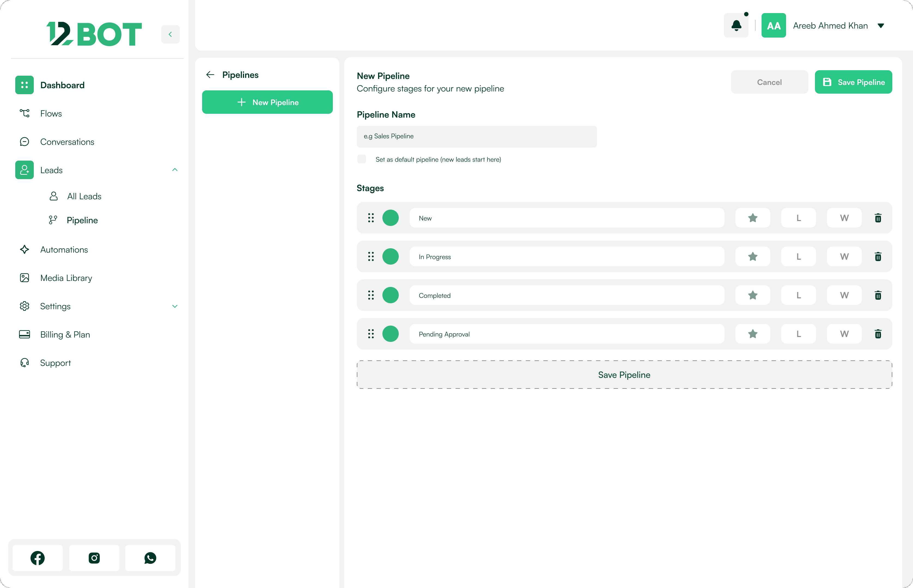Viewport: 913px width, 588px height.
Task: Toggle the L button on New stage
Action: click(798, 218)
